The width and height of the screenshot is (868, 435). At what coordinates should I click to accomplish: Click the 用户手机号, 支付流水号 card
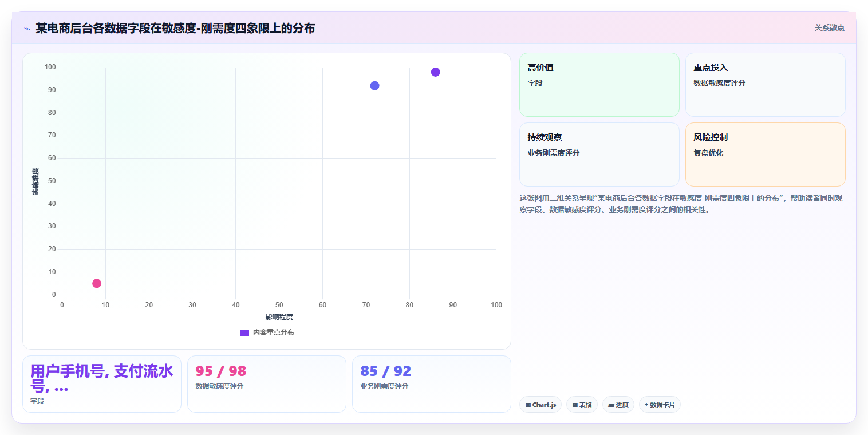(102, 384)
